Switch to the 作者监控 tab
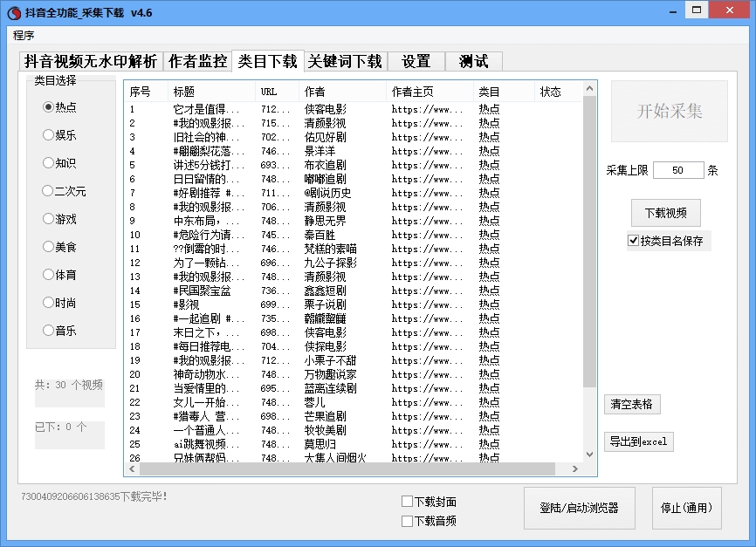This screenshot has height=547, width=756. click(x=197, y=62)
